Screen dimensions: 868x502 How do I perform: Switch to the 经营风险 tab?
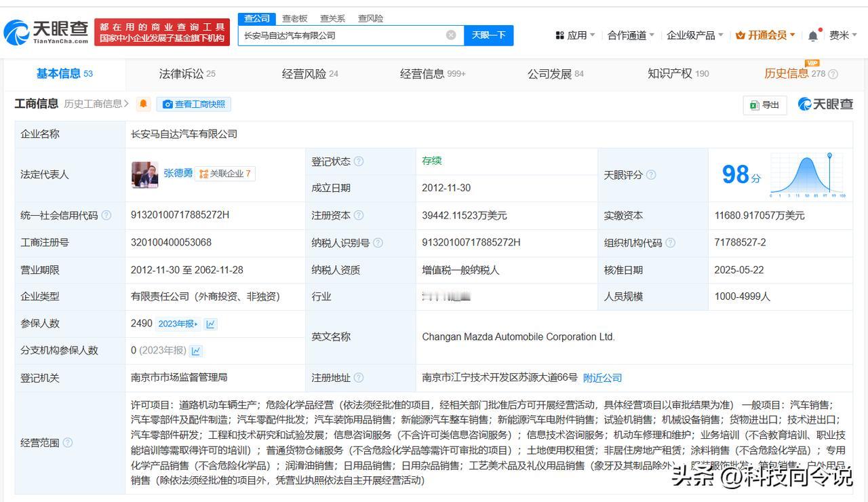point(310,73)
